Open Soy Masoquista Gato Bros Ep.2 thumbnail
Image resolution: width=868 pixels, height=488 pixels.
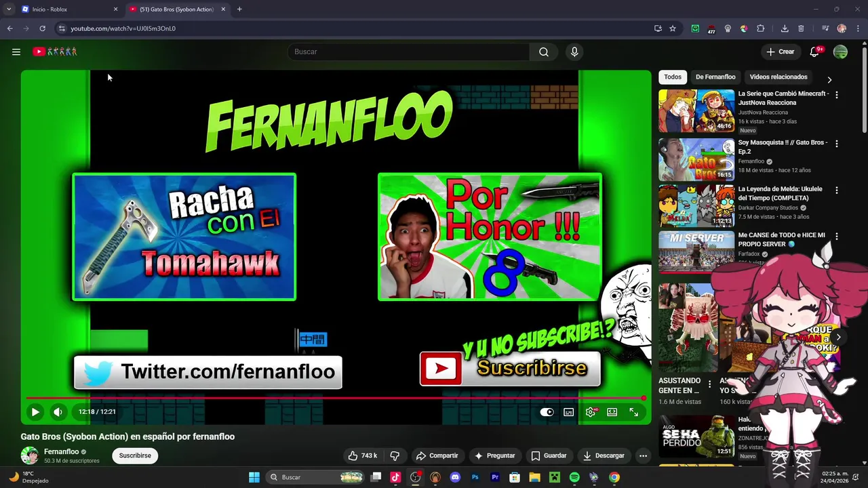(x=696, y=159)
